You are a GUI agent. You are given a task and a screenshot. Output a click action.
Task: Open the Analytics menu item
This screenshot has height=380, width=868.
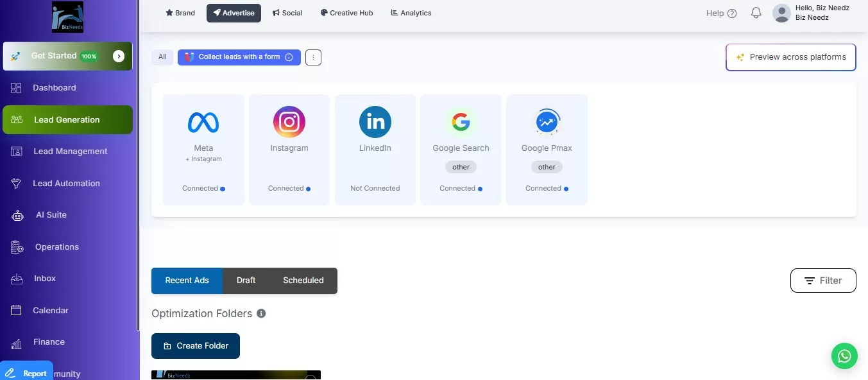[x=411, y=13]
